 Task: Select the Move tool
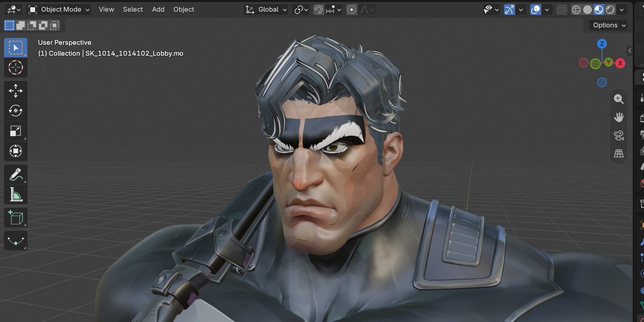pos(16,91)
